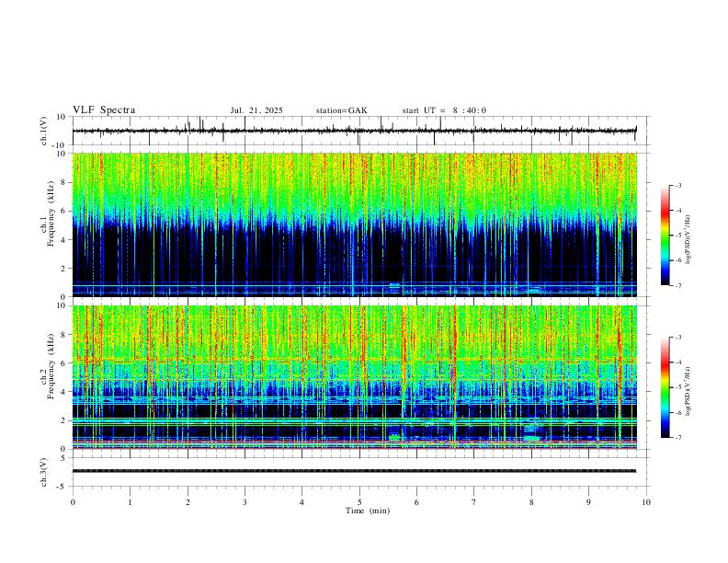Click the "-7" label on upper color bar
The image size is (728, 563).
click(x=677, y=285)
